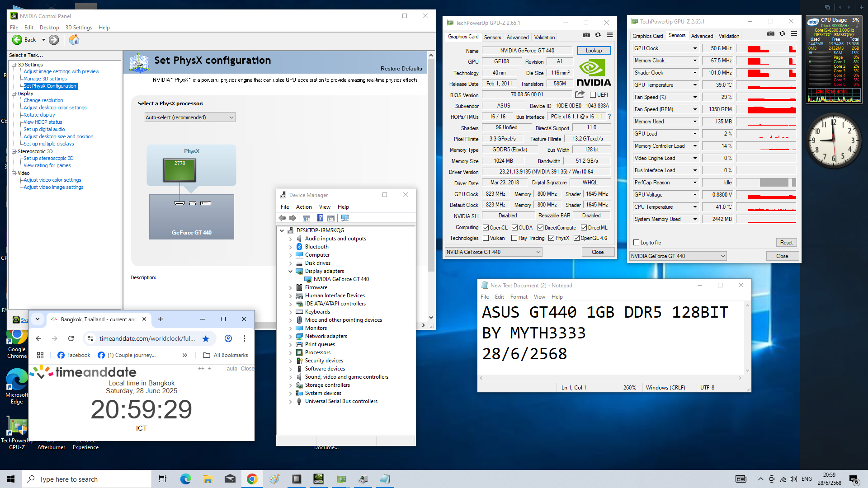Click Device Manager help toolbar icon
The height and width of the screenshot is (488, 868).
tap(320, 218)
